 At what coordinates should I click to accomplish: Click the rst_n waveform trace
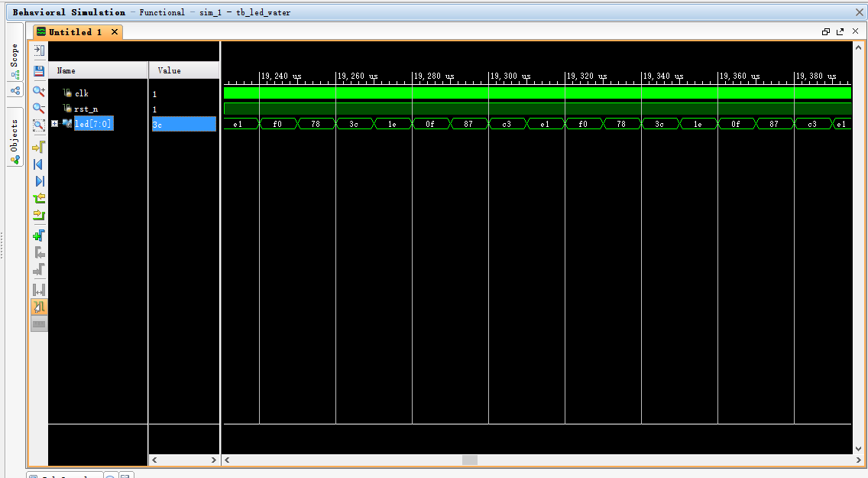coord(537,109)
